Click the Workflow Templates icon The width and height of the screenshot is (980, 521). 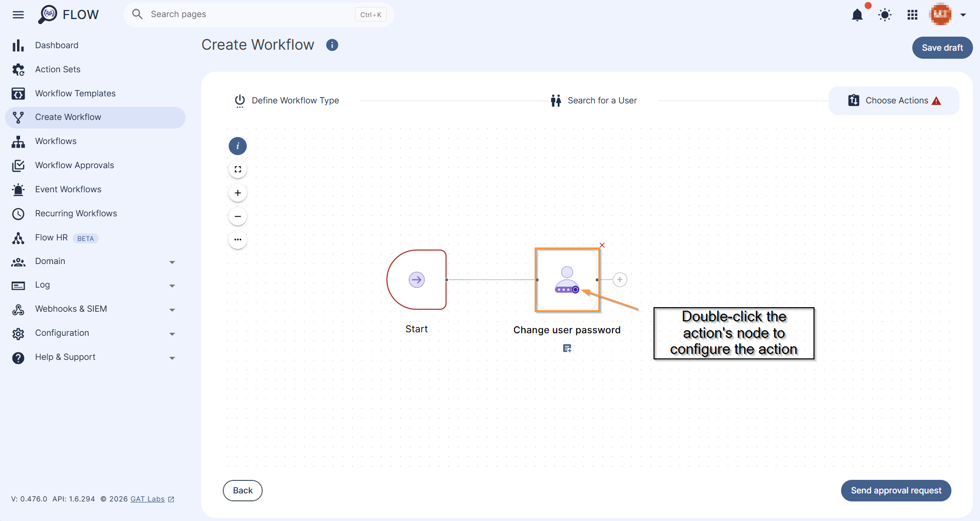pyautogui.click(x=18, y=94)
